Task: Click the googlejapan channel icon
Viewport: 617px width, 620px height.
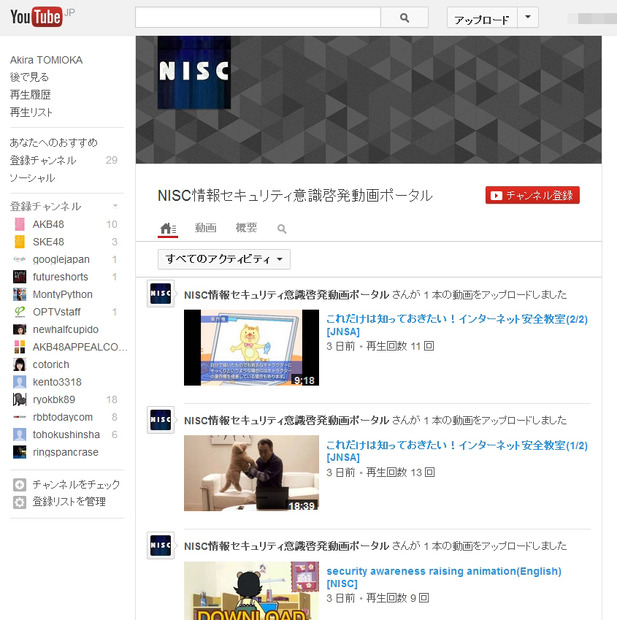Action: click(19, 259)
